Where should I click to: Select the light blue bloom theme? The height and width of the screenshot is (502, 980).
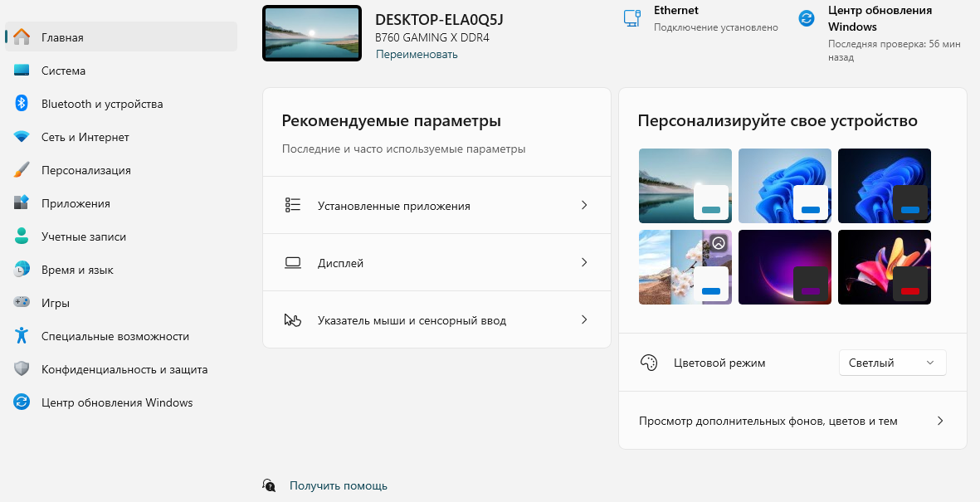pyautogui.click(x=784, y=186)
